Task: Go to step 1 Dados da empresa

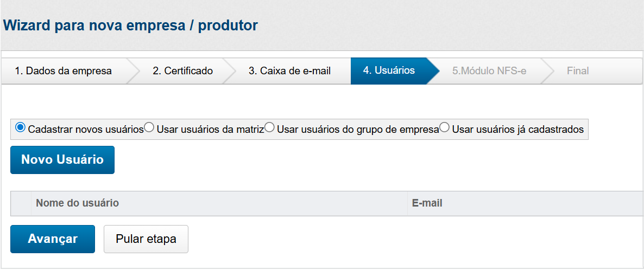Action: (63, 71)
